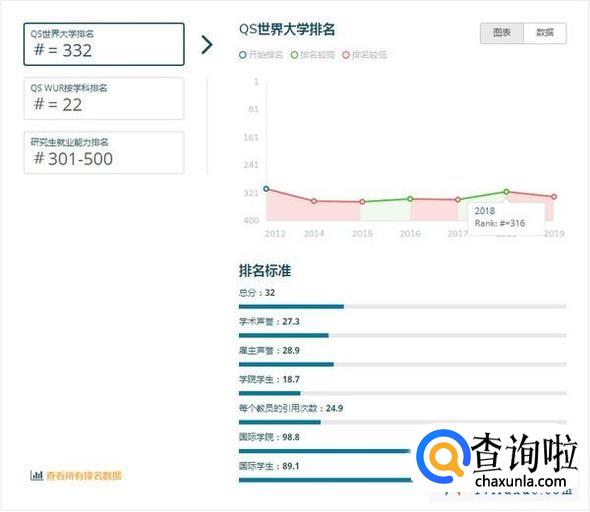Click the 2016 data point on chart
The width and height of the screenshot is (590, 512).
point(410,199)
